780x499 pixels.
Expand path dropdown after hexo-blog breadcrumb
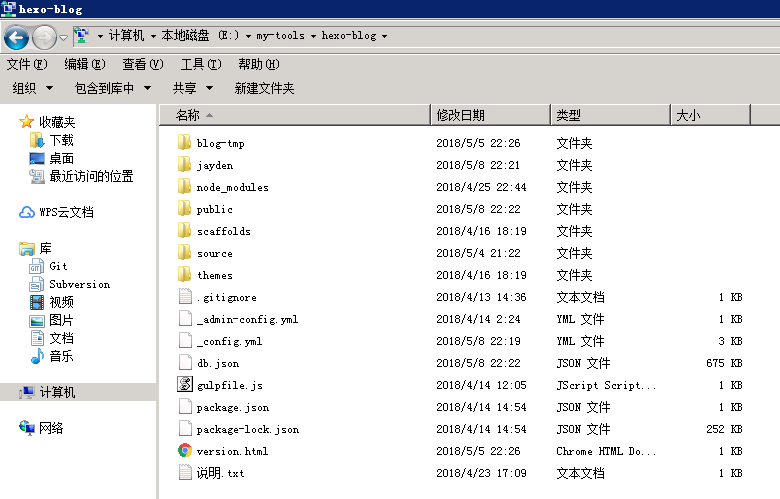pos(384,36)
